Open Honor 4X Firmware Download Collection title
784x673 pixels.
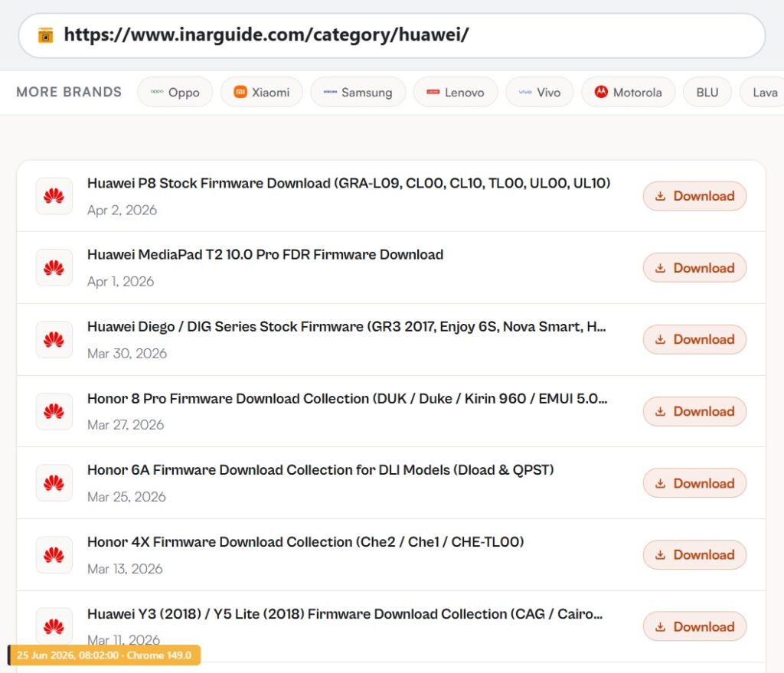[x=305, y=542]
